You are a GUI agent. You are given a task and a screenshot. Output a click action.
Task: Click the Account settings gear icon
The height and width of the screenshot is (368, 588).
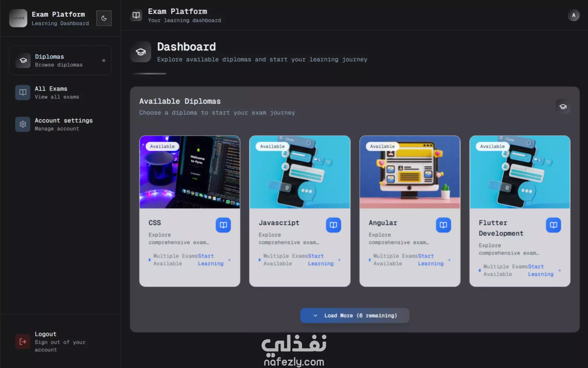[23, 124]
